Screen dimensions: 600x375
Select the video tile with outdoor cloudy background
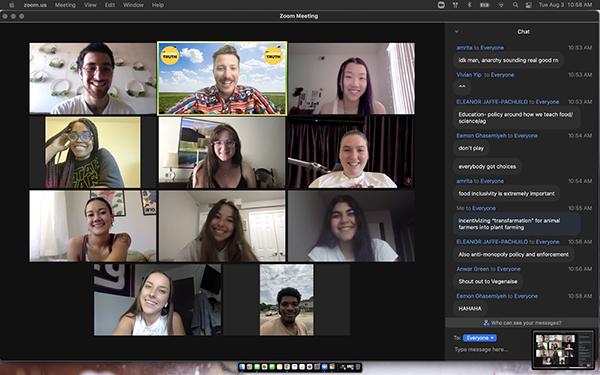(287, 300)
